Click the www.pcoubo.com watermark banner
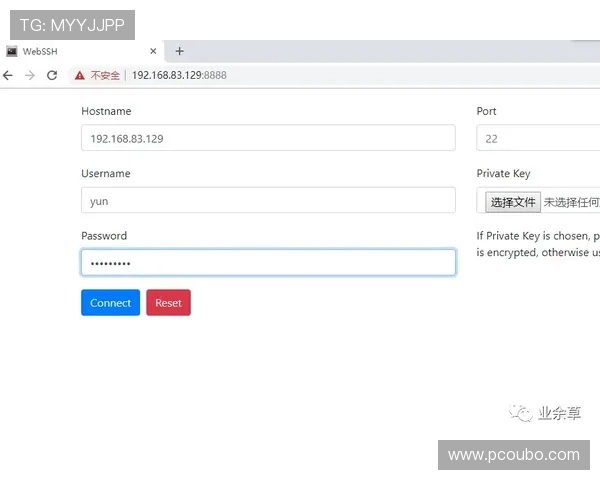Image resolution: width=600 pixels, height=480 pixels. coord(513,455)
